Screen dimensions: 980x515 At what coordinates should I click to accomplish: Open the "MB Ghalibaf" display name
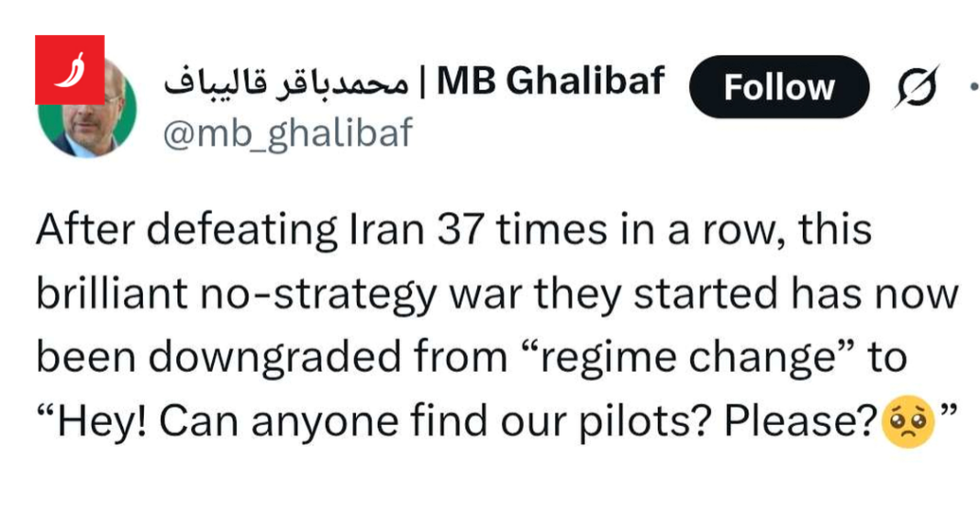[550, 84]
